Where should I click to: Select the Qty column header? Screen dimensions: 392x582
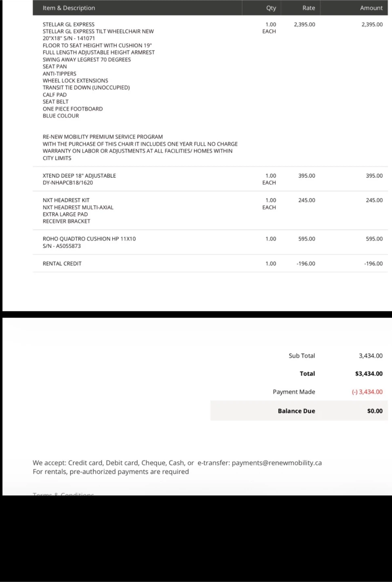271,8
